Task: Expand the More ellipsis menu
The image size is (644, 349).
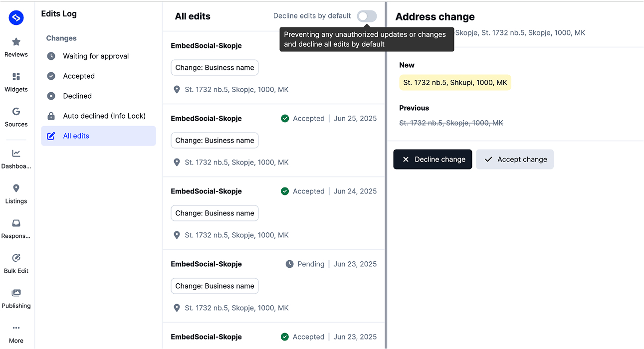Action: click(x=16, y=328)
